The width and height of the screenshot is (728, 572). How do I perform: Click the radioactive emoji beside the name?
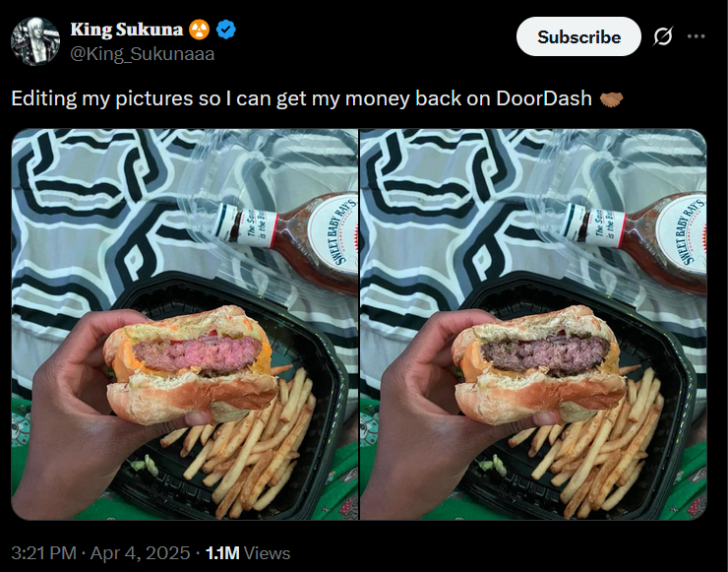click(x=201, y=30)
